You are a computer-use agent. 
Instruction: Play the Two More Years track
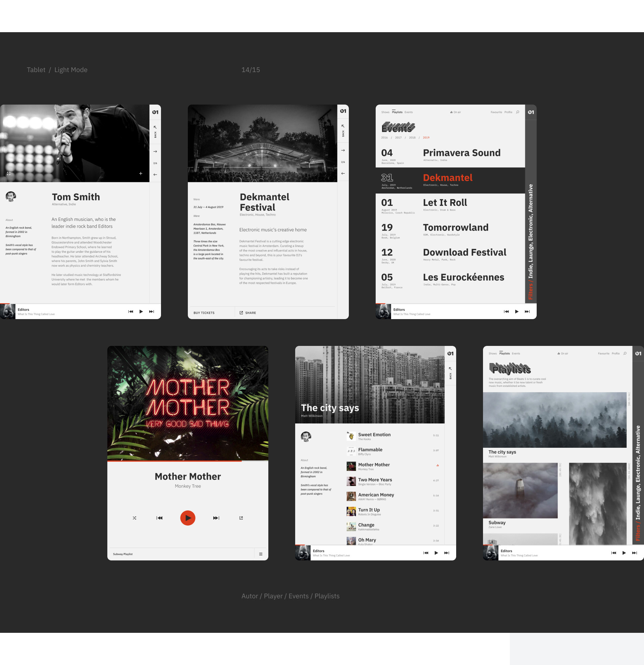pos(375,480)
